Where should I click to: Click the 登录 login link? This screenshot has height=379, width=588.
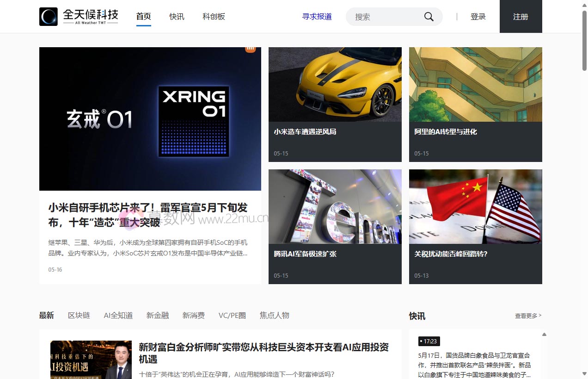tap(478, 17)
